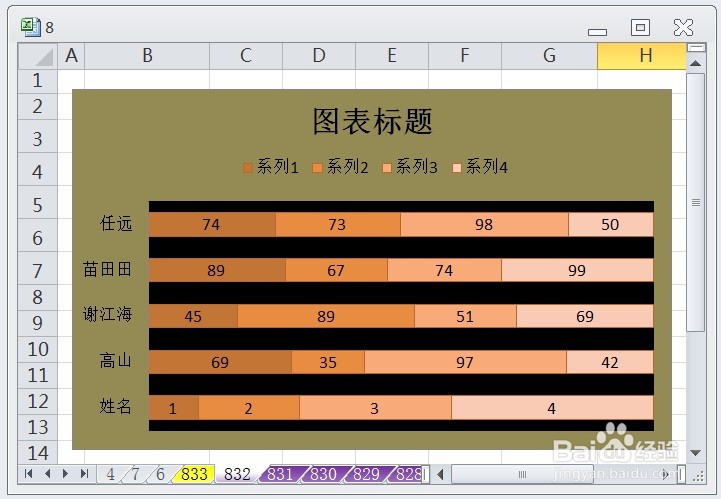The width and height of the screenshot is (721, 499).
Task: Click axis label 苗田田
Action: 107,269
